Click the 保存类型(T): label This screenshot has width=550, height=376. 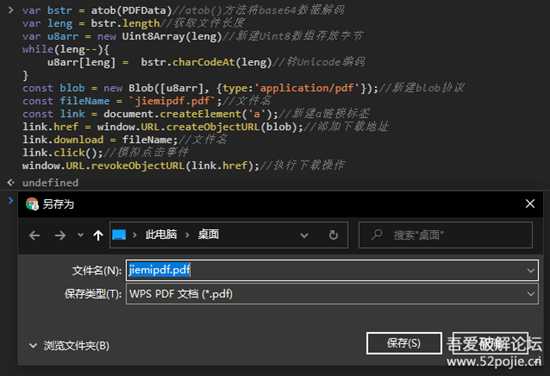coord(93,294)
